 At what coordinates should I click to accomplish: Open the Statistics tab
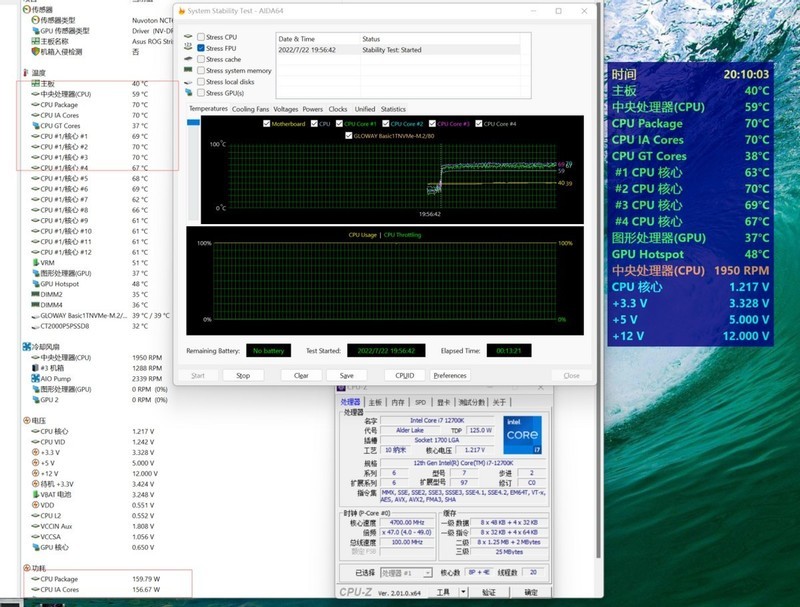393,109
